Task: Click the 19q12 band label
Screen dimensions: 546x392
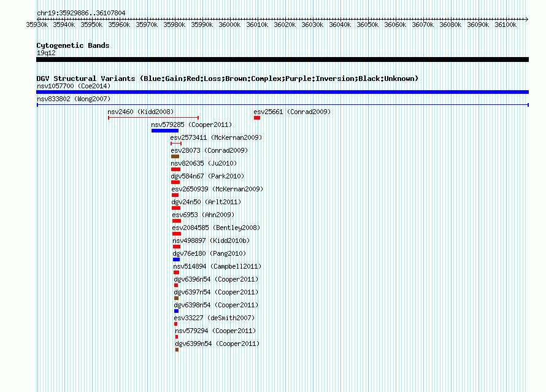Action: [46, 53]
